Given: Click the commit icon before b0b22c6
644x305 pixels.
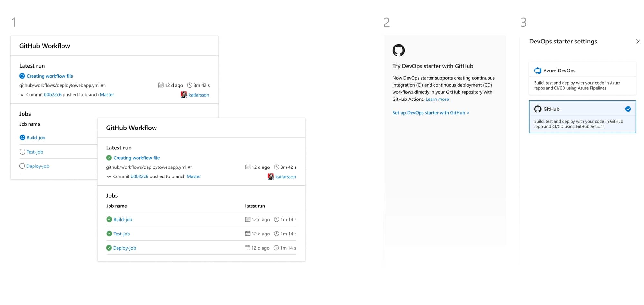Looking at the screenshot, I should (x=22, y=95).
